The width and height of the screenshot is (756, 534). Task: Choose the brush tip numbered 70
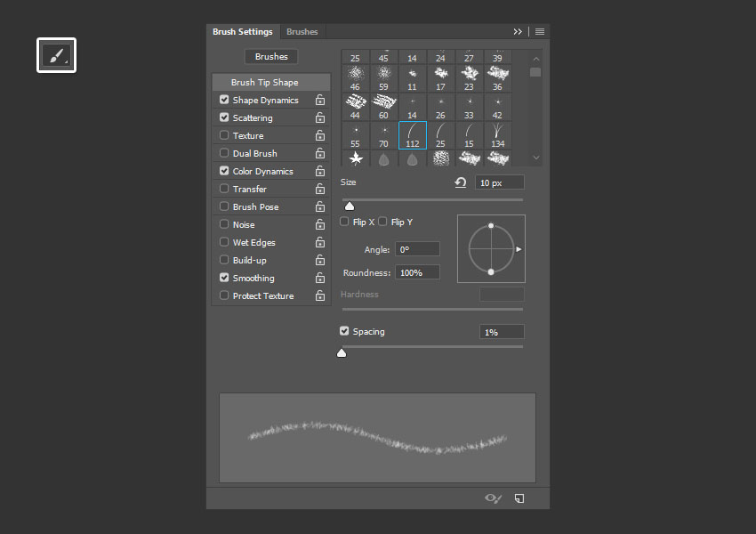[x=384, y=135]
